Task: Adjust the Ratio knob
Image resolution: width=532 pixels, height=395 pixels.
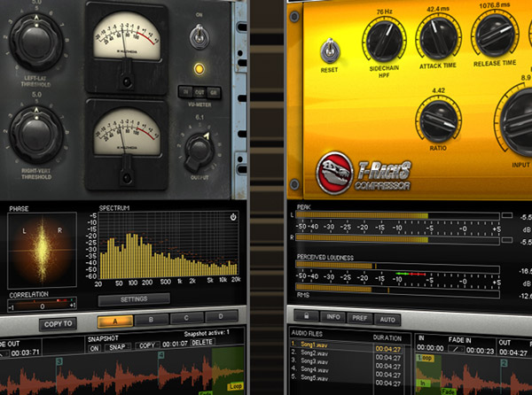Action: pos(438,121)
